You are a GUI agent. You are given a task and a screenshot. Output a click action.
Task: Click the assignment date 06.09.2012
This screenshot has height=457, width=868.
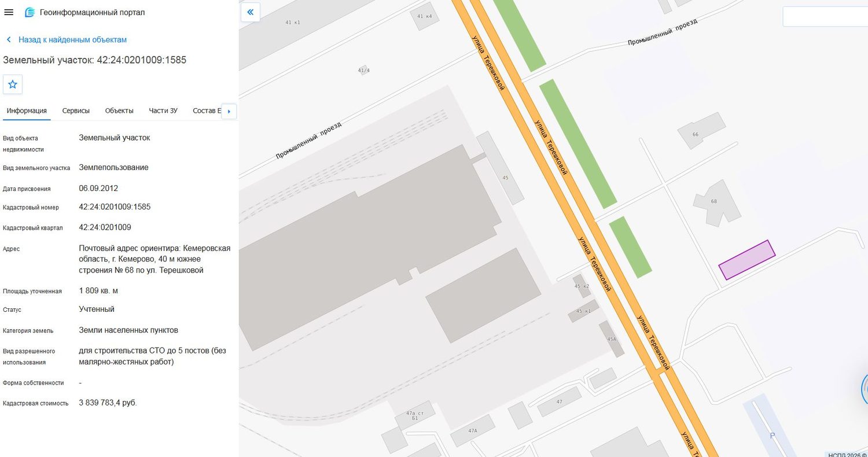click(x=98, y=189)
